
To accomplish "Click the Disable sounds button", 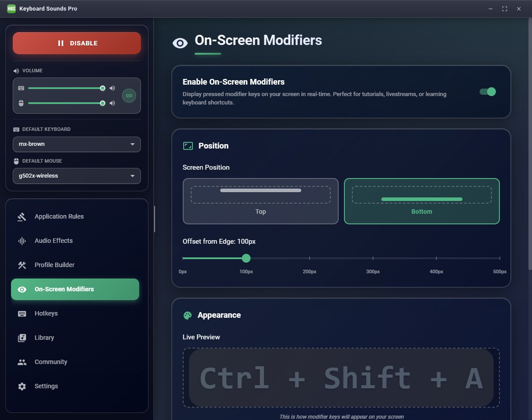I will (77, 43).
